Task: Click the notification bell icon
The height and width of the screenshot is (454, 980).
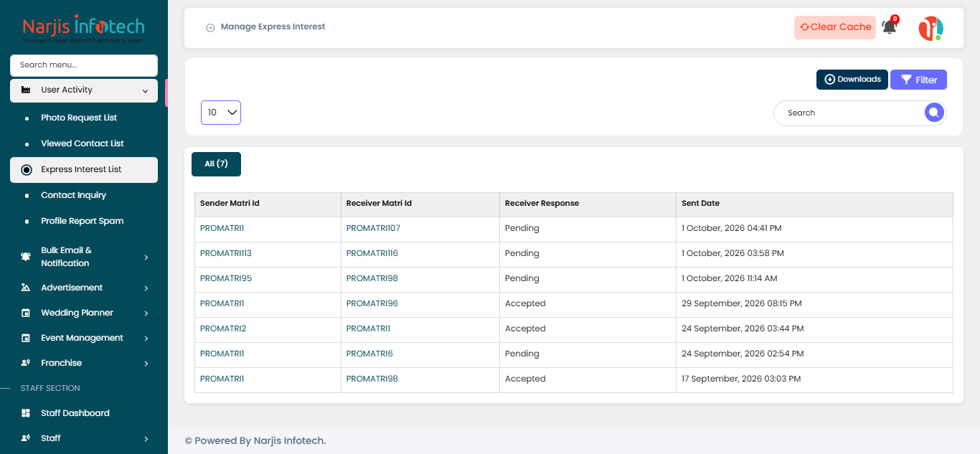Action: [x=889, y=27]
